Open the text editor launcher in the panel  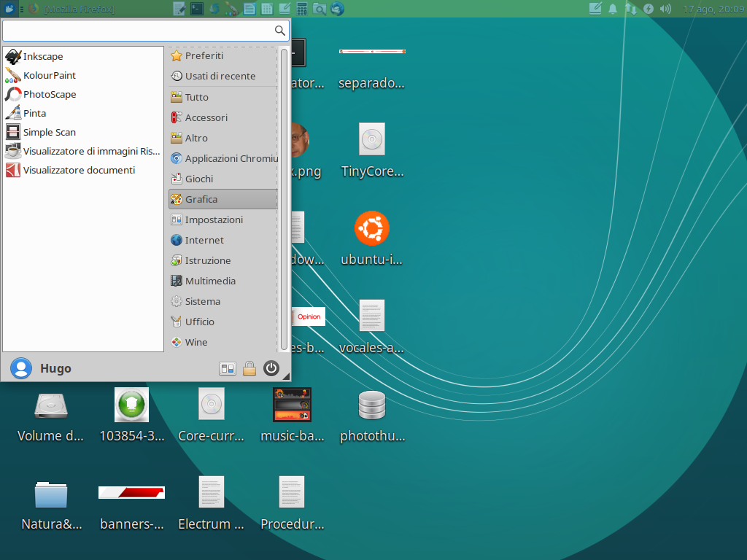[179, 9]
